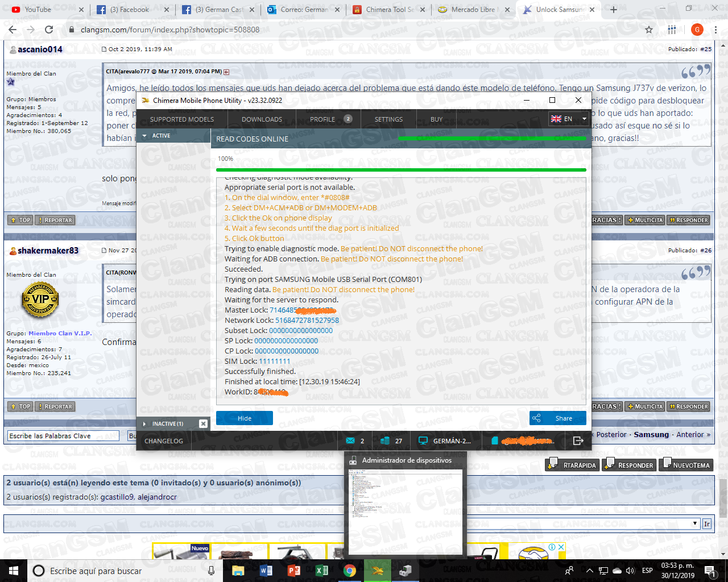The image size is (728, 582).
Task: Switch to the Correo: German browser tab
Action: 303,10
